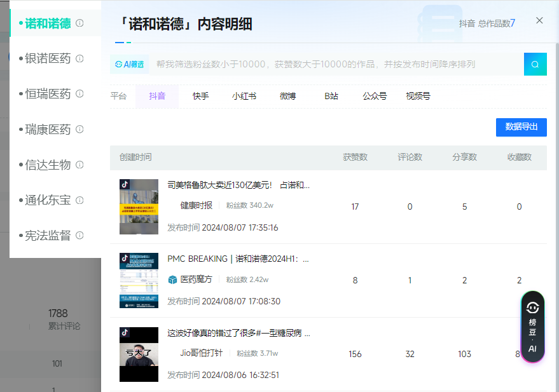Click likes value 156 in third row
The image size is (559, 392).
[355, 354]
